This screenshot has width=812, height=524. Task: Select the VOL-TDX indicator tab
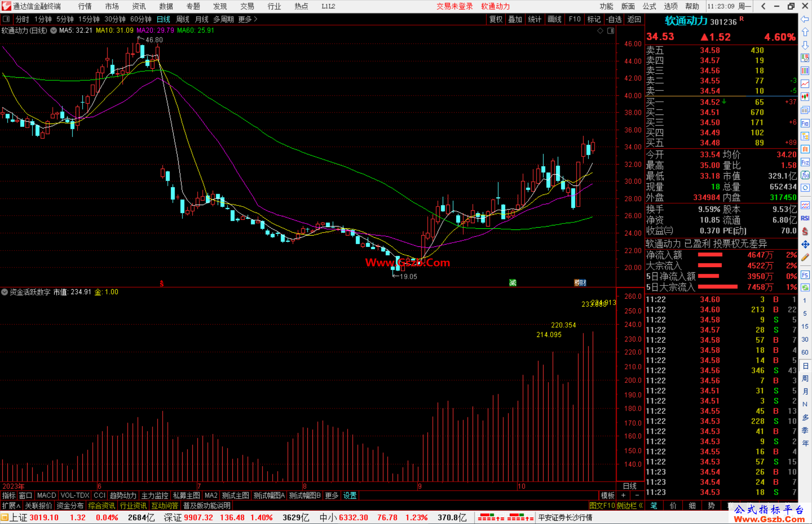(75, 495)
